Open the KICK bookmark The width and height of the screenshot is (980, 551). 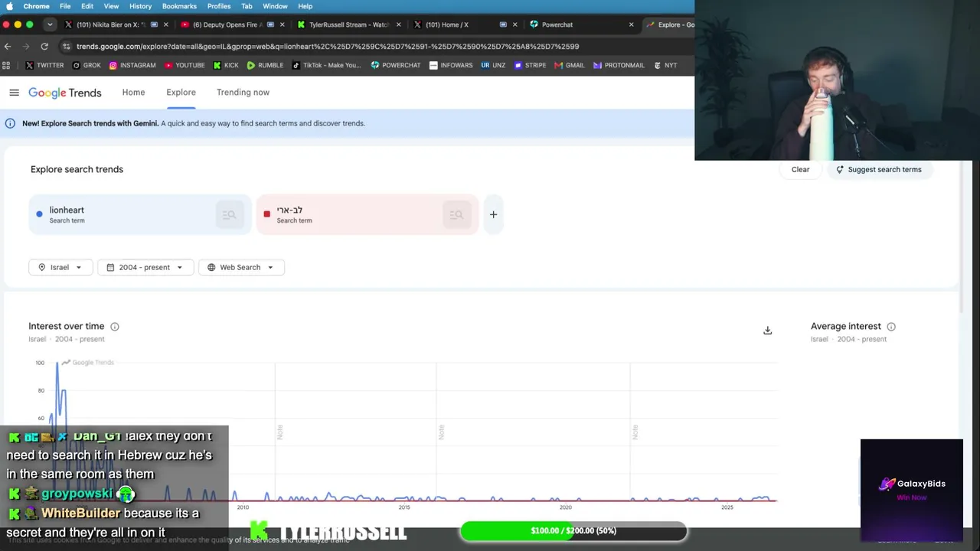(226, 65)
